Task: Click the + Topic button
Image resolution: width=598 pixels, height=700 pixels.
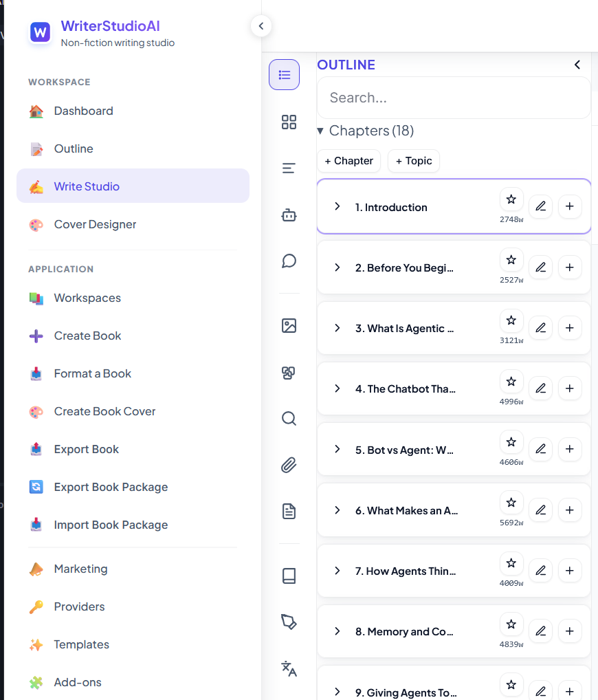Action: click(x=414, y=161)
